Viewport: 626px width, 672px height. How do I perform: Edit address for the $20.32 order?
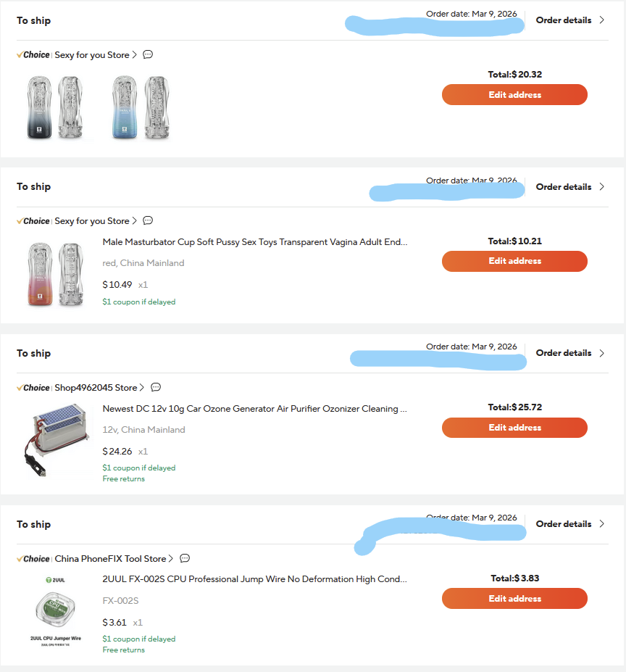[x=514, y=95]
